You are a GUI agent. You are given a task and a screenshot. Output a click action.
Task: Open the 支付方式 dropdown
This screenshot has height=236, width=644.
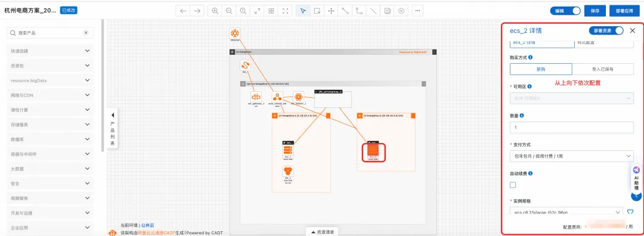tap(571, 156)
